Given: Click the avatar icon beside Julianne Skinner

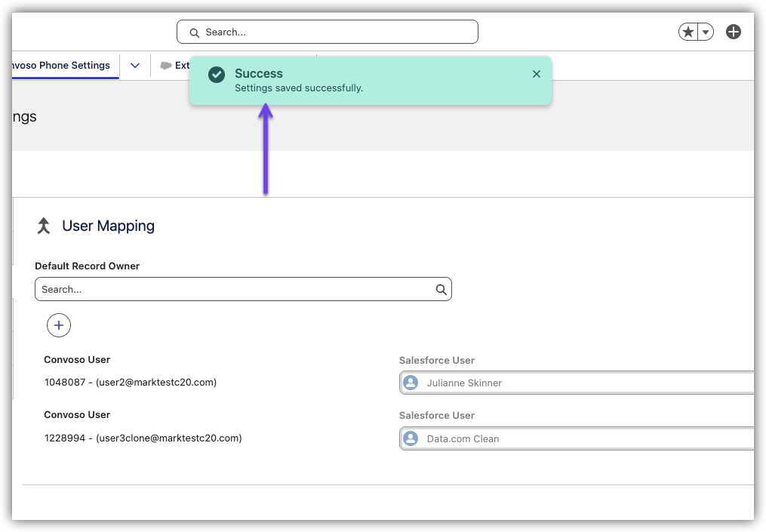Looking at the screenshot, I should click(x=411, y=383).
